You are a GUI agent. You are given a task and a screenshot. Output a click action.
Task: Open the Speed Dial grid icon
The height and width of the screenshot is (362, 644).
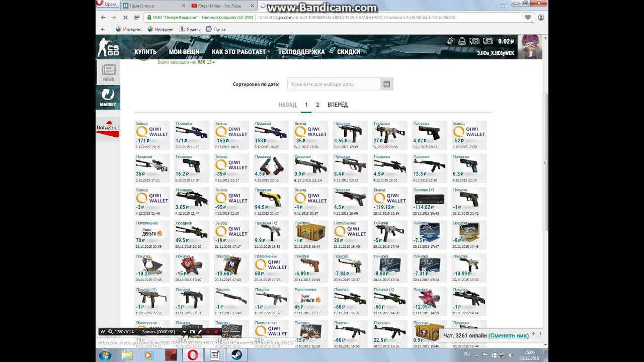[137, 17]
